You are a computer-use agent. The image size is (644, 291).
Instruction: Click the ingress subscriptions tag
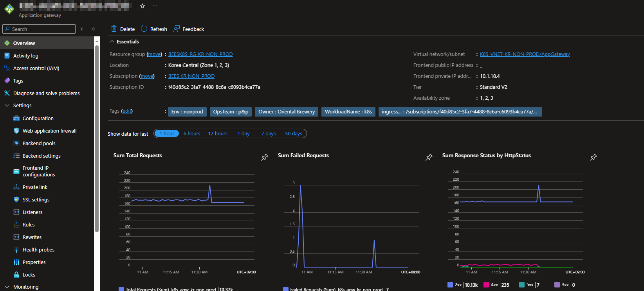coord(460,112)
